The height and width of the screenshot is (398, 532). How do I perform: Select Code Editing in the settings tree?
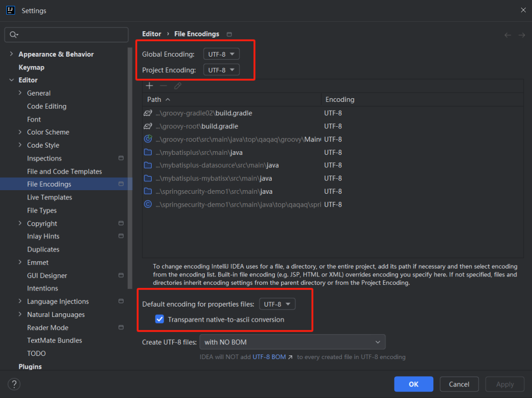point(47,106)
